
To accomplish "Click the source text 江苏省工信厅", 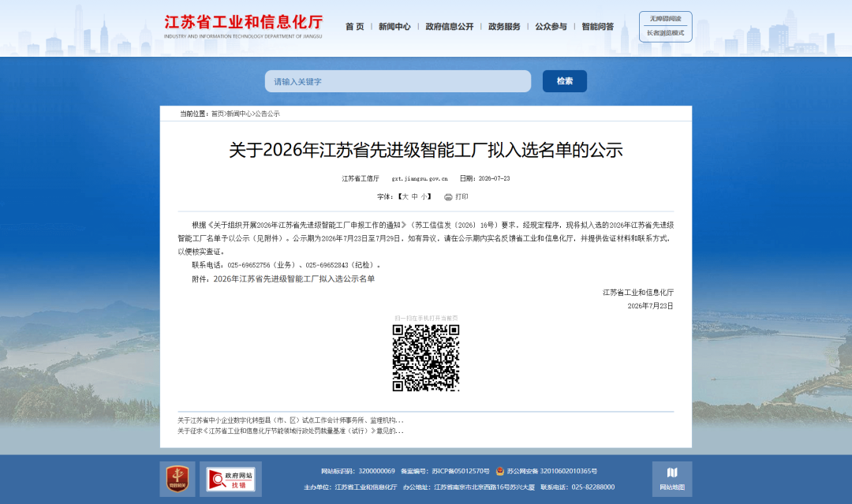I will [361, 179].
